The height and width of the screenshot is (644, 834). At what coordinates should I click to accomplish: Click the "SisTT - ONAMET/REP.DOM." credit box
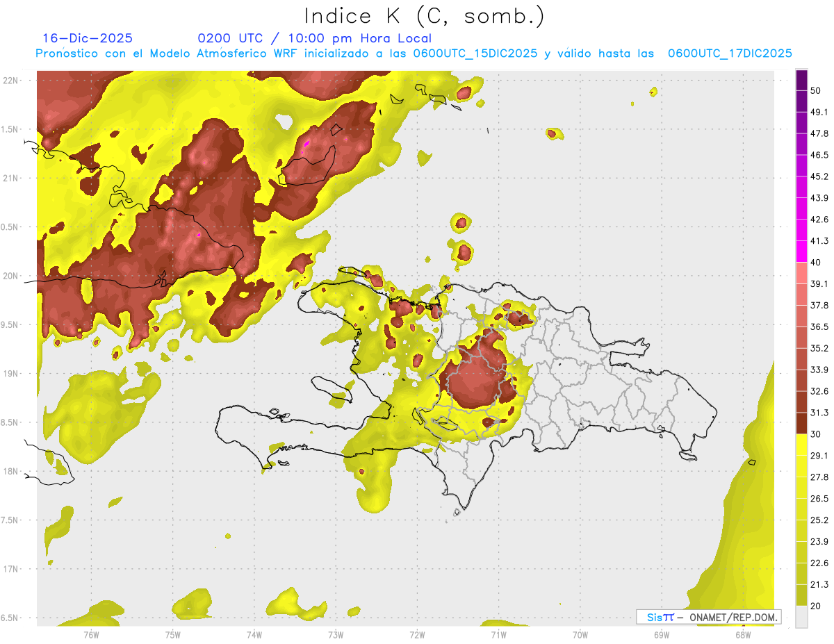[x=708, y=617]
